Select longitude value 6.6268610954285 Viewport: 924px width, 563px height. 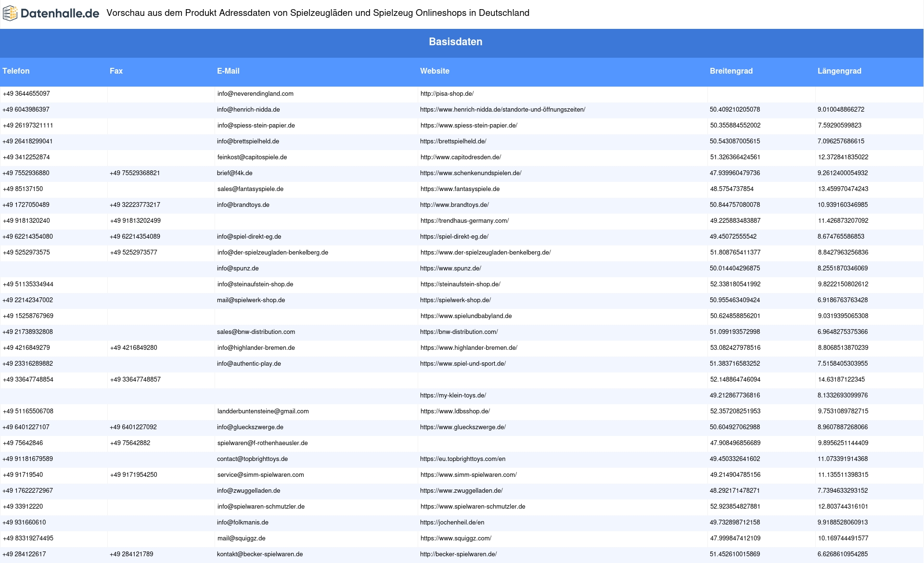point(843,554)
